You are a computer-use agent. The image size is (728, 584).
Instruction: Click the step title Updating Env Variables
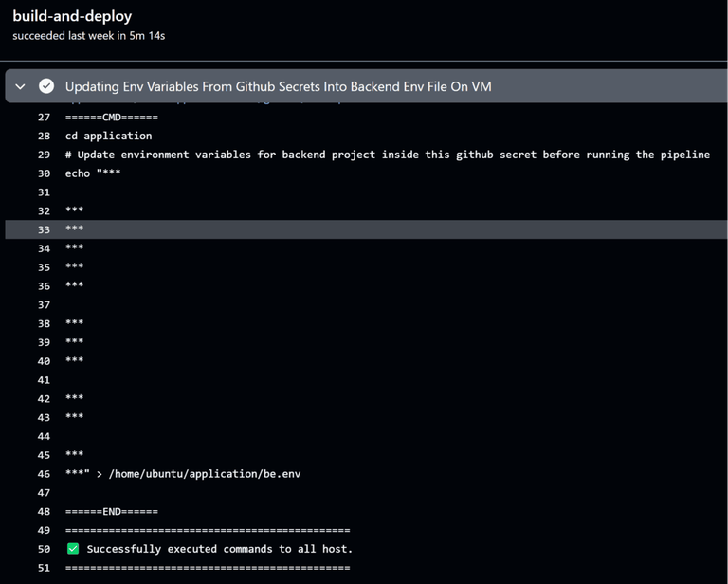(278, 86)
